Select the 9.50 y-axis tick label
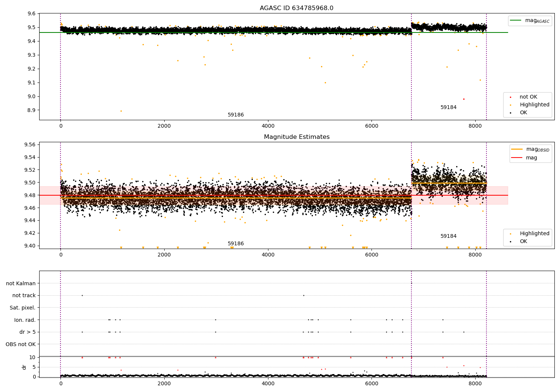 point(30,183)
